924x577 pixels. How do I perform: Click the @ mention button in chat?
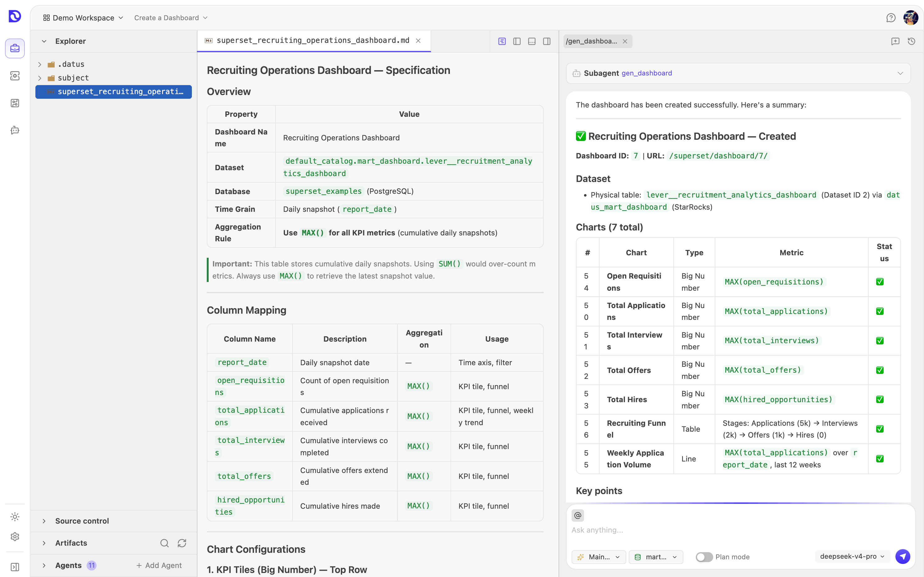(x=577, y=516)
